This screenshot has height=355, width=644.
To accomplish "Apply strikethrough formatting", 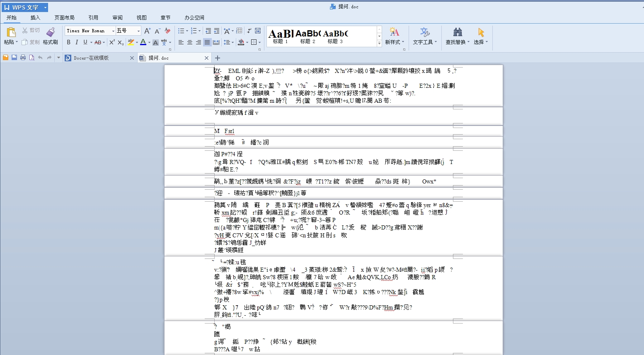I will pos(97,42).
